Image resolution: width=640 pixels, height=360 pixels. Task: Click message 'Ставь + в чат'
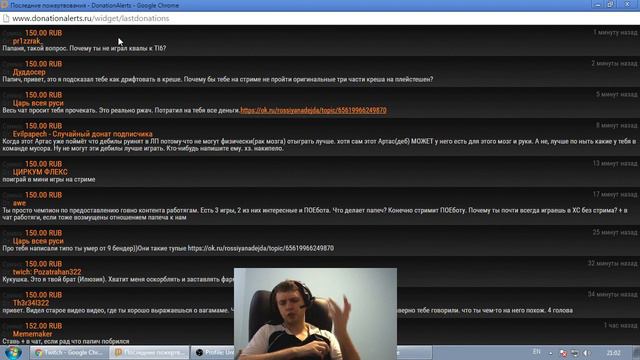(x=66, y=341)
